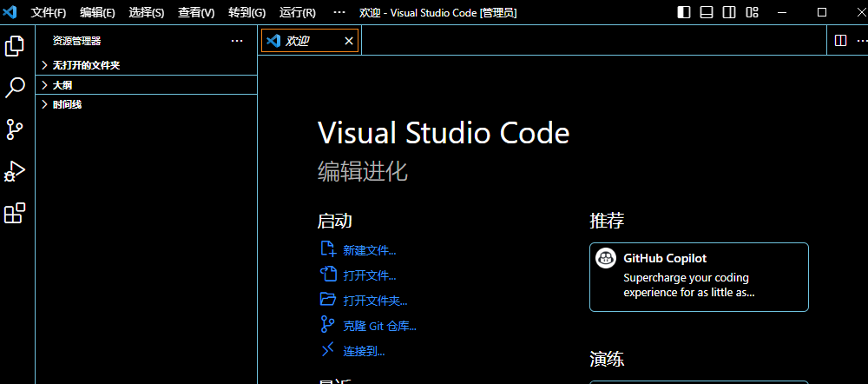This screenshot has height=384, width=868.
Task: Open the GitHub Copilot recommendation card
Action: [x=699, y=277]
